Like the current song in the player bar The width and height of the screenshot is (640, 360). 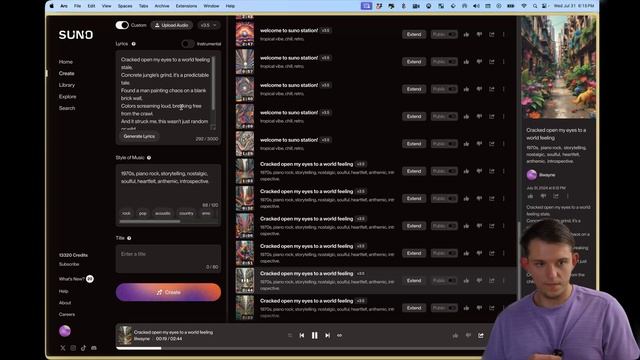(455, 336)
